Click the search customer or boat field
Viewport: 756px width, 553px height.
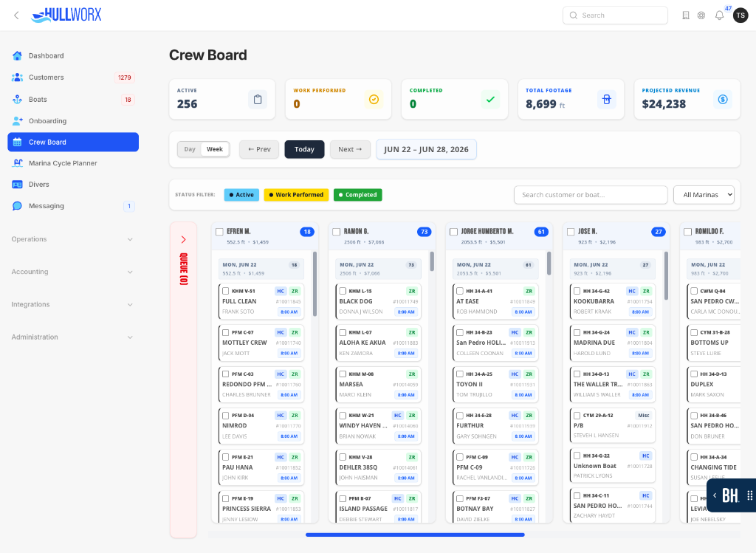tap(591, 195)
